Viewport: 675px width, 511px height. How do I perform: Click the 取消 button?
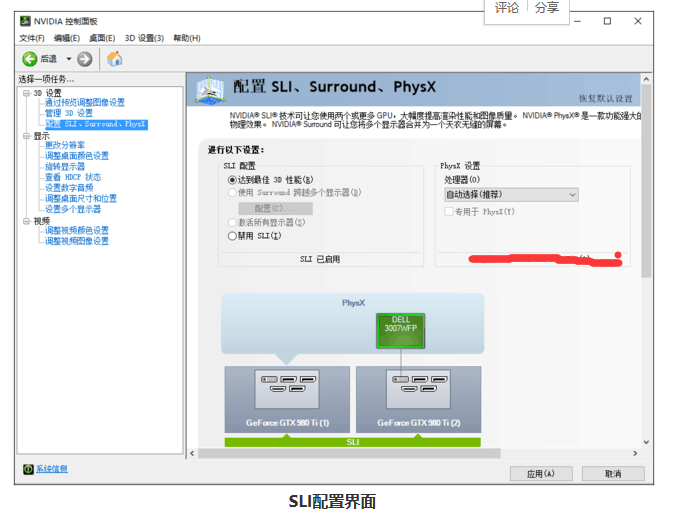613,474
